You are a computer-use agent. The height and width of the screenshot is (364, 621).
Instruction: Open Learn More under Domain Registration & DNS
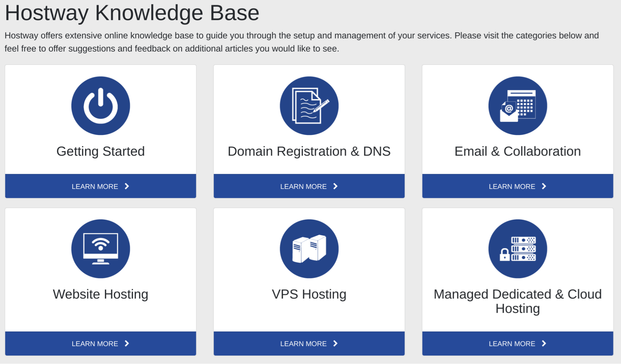tap(309, 186)
